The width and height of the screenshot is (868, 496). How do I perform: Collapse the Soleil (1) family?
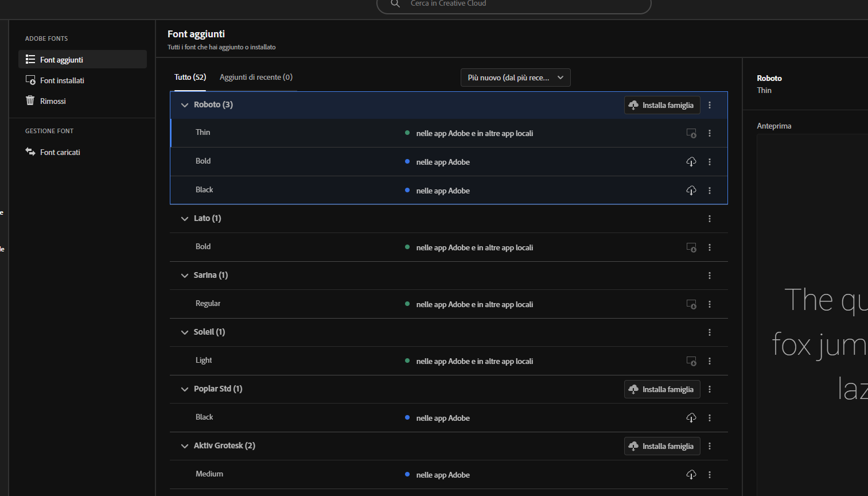[x=185, y=332]
